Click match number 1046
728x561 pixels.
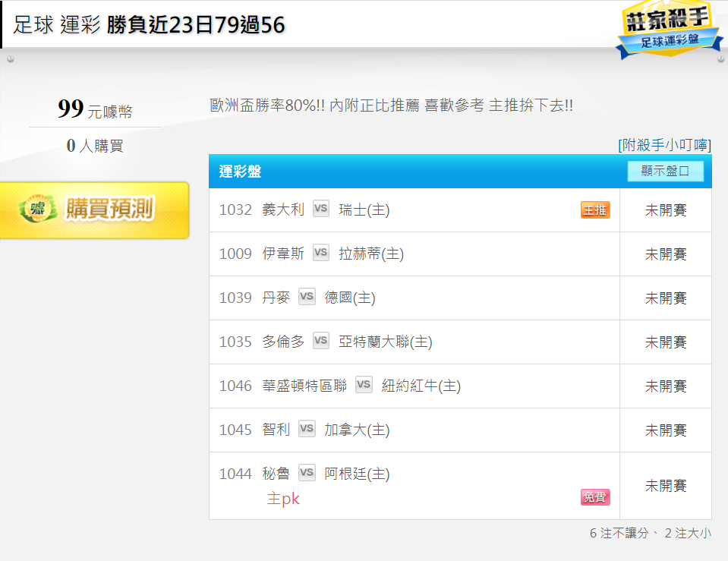pos(235,386)
